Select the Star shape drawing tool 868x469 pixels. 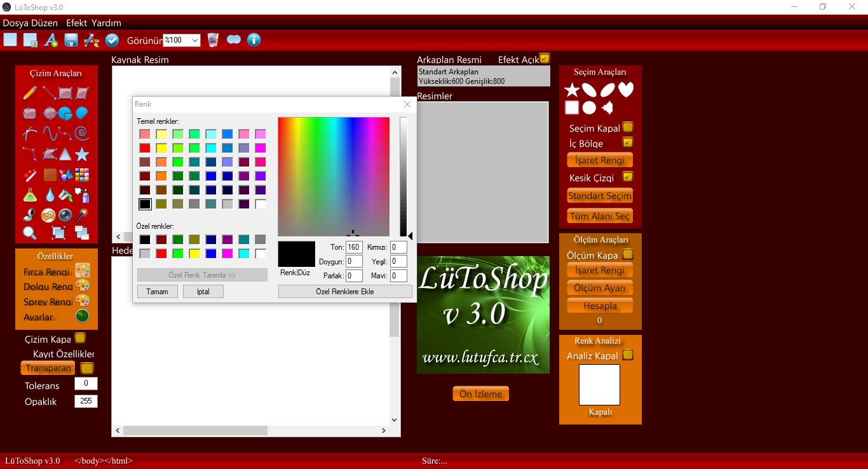coord(82,154)
